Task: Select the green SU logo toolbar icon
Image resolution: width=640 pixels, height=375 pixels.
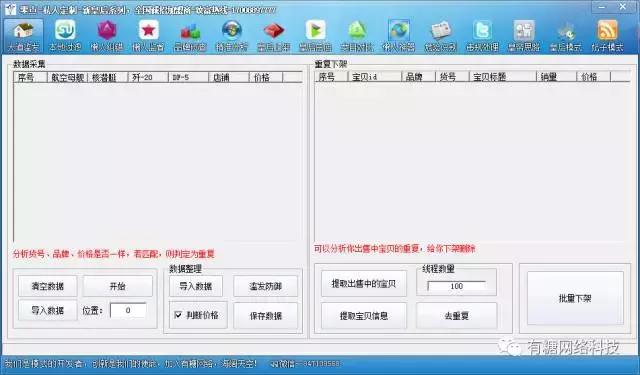Action: click(65, 37)
